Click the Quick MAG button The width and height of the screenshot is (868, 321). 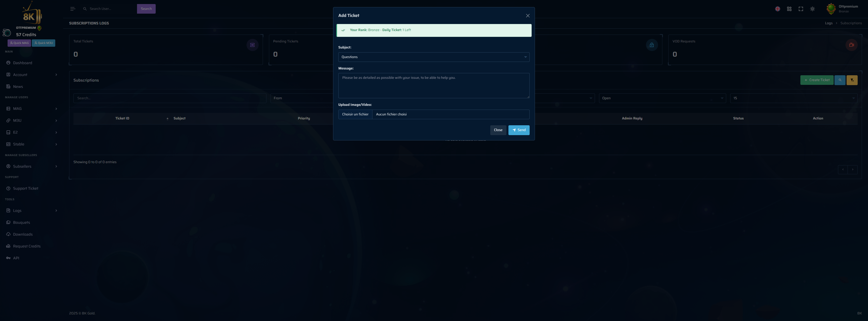pos(19,43)
